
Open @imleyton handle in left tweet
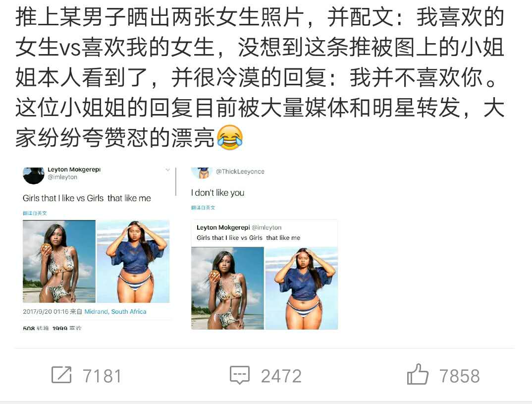[62, 177]
